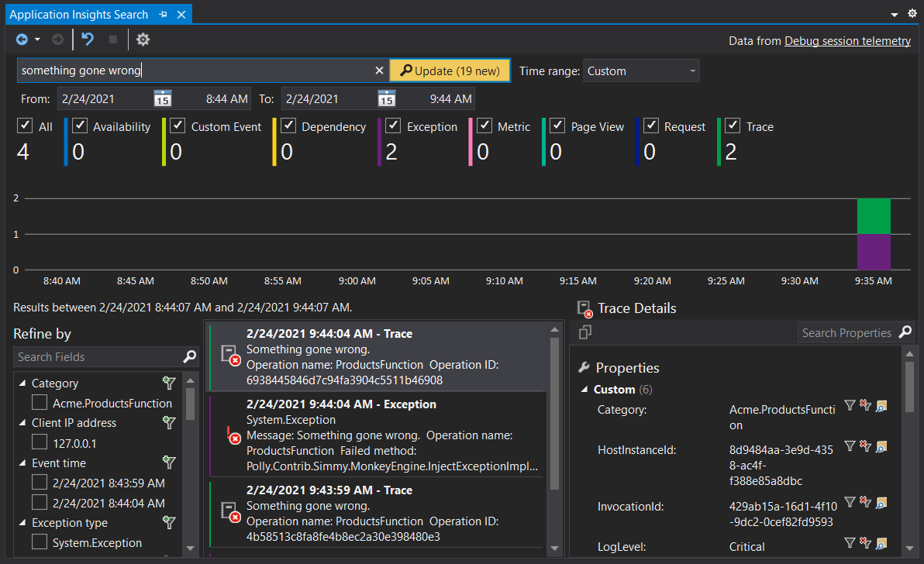Filter by HostInstanceId funnel icon
This screenshot has width=924, height=564.
coord(850,446)
